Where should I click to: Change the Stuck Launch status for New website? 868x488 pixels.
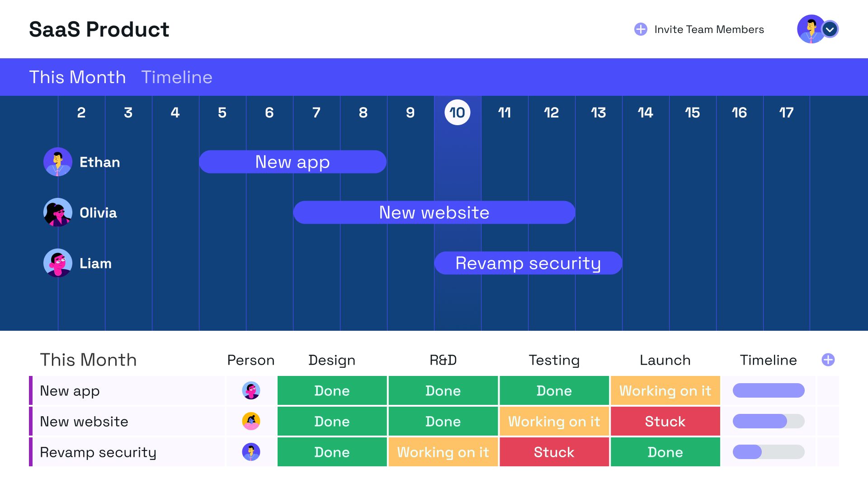(x=665, y=421)
